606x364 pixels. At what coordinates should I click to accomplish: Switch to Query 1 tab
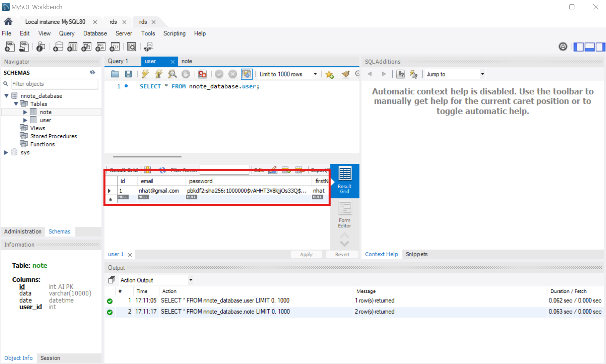click(x=118, y=61)
